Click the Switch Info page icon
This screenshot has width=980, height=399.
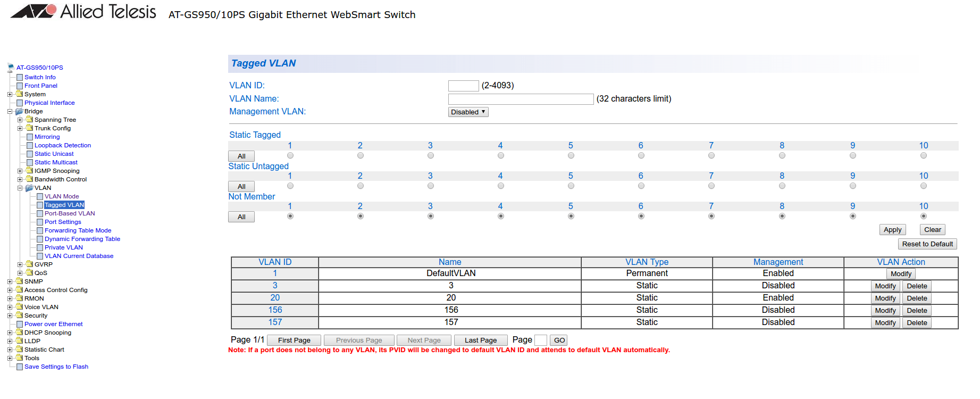tap(20, 77)
